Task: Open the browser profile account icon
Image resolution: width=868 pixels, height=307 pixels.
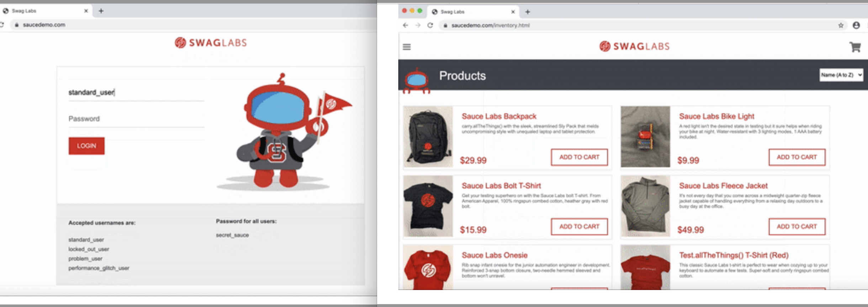Action: tap(856, 25)
